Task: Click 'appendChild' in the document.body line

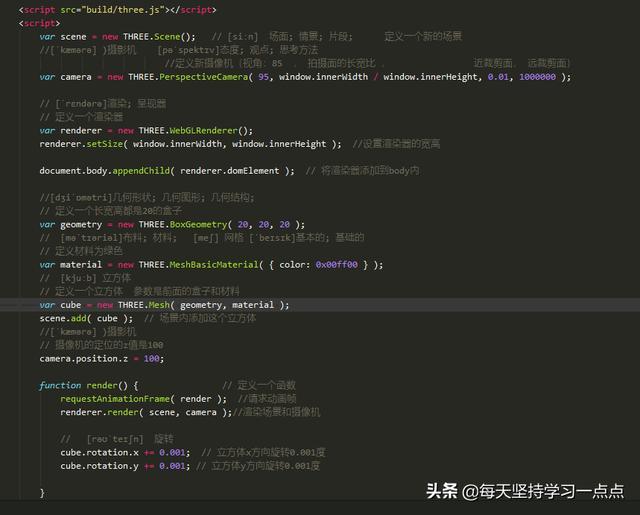Action: click(x=141, y=171)
